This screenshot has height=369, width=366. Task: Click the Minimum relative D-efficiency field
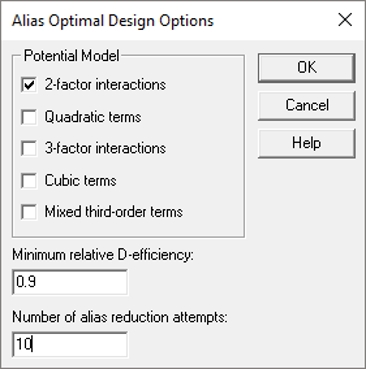(x=70, y=282)
